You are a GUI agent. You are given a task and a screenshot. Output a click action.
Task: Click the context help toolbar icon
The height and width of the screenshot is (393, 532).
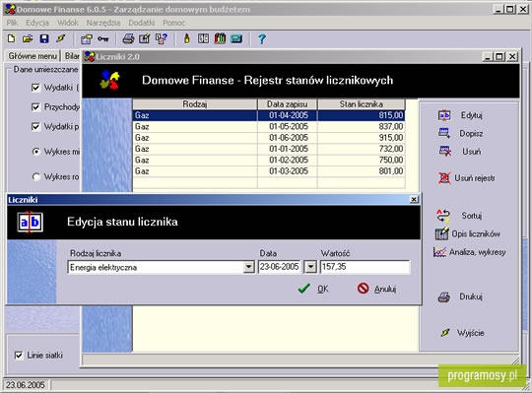[x=162, y=38]
